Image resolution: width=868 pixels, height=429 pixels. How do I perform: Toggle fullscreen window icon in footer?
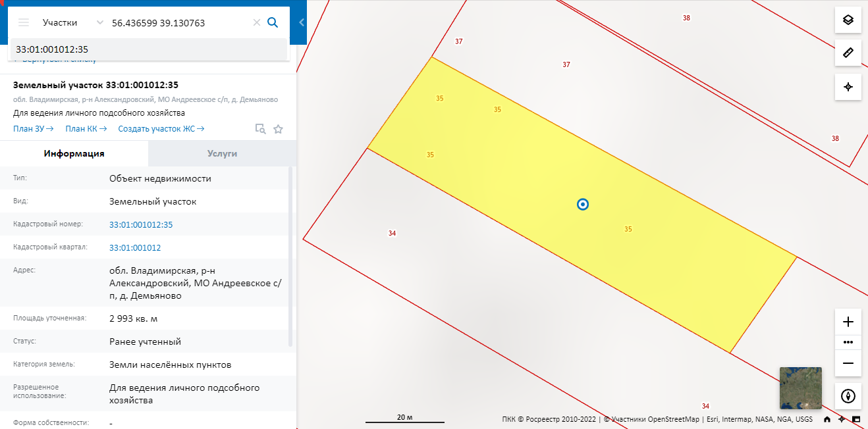pos(856,419)
